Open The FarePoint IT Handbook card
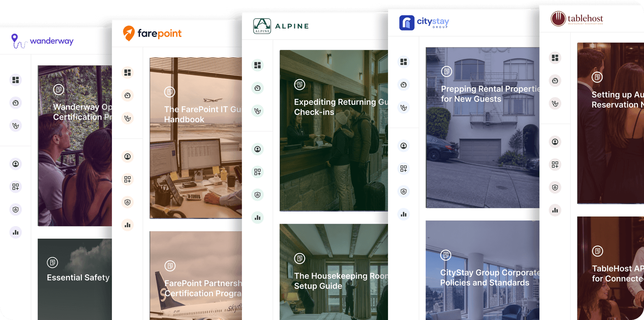Screen dimensions: 644x320 [x=196, y=138]
